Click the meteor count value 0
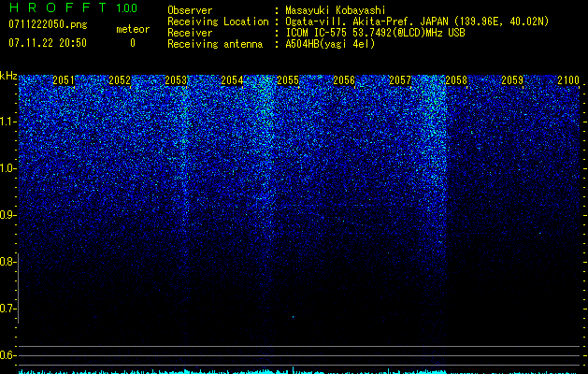This screenshot has height=374, width=588. click(x=133, y=43)
